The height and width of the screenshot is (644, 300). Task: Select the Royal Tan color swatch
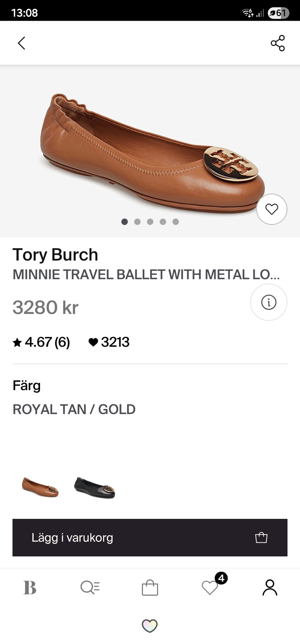40,487
